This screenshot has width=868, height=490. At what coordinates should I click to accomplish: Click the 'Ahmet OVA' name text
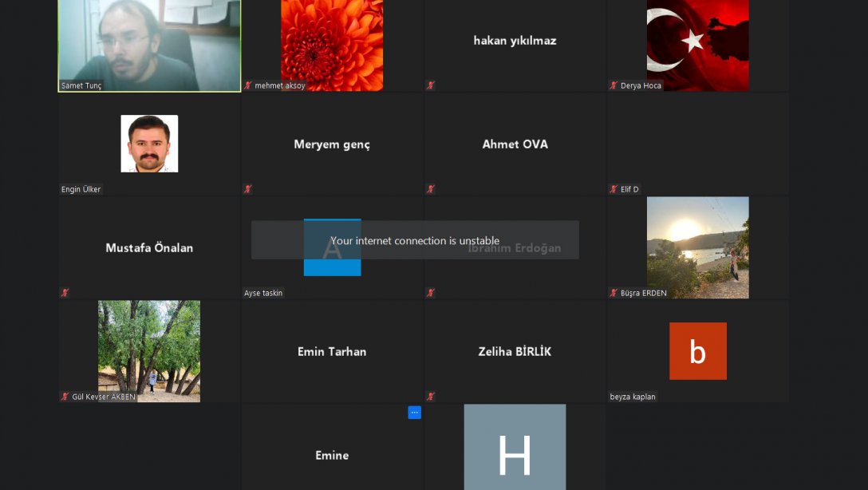515,144
